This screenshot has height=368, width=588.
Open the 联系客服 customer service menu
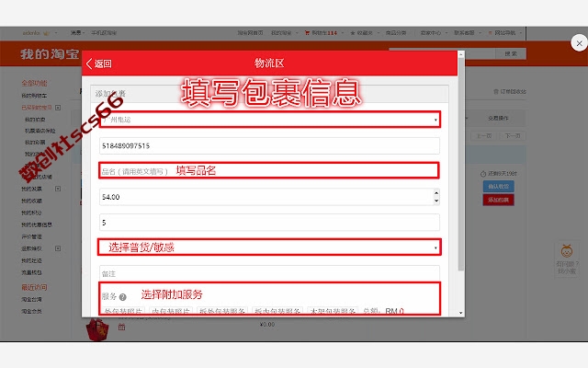click(x=468, y=33)
